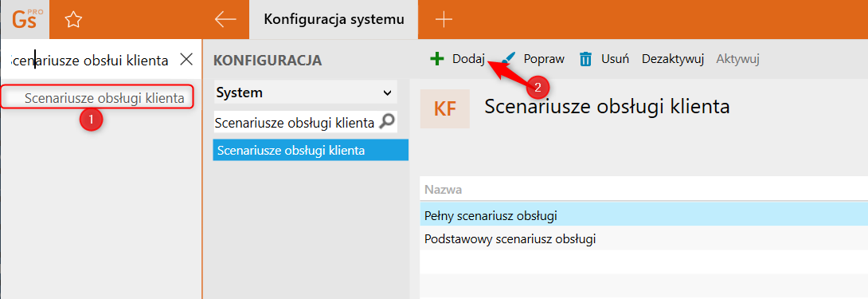Viewport: 868px width, 299px height.
Task: Click the Aktywuj button
Action: (737, 59)
